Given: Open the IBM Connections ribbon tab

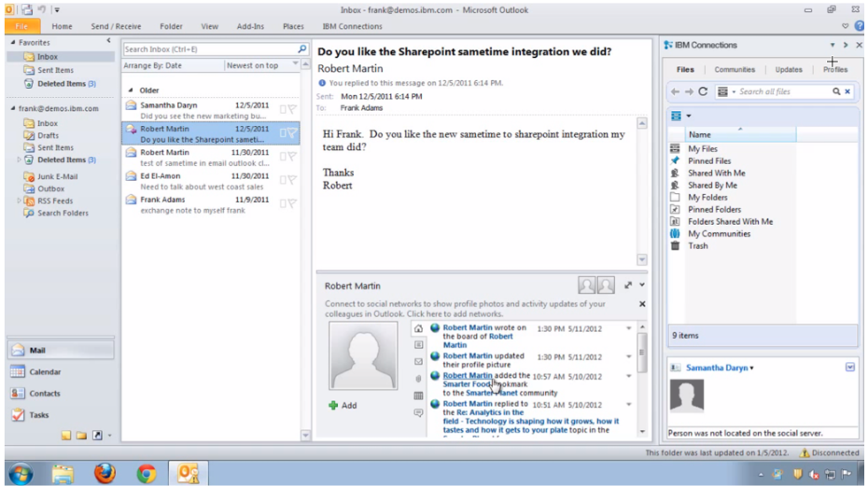Looking at the screenshot, I should pyautogui.click(x=352, y=26).
